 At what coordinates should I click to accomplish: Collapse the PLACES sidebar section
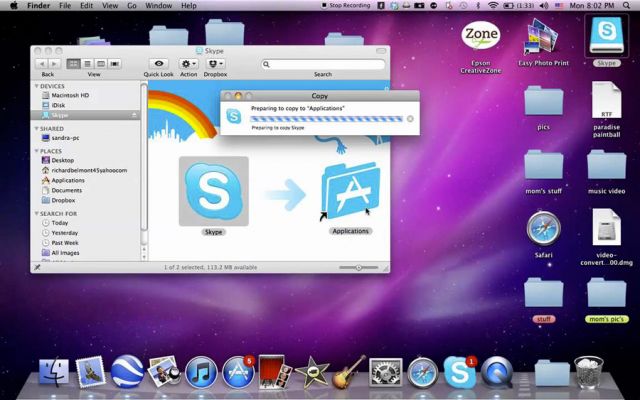37,151
